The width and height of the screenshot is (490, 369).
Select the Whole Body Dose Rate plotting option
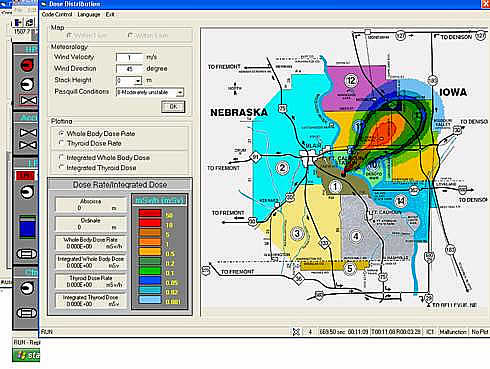click(x=61, y=133)
